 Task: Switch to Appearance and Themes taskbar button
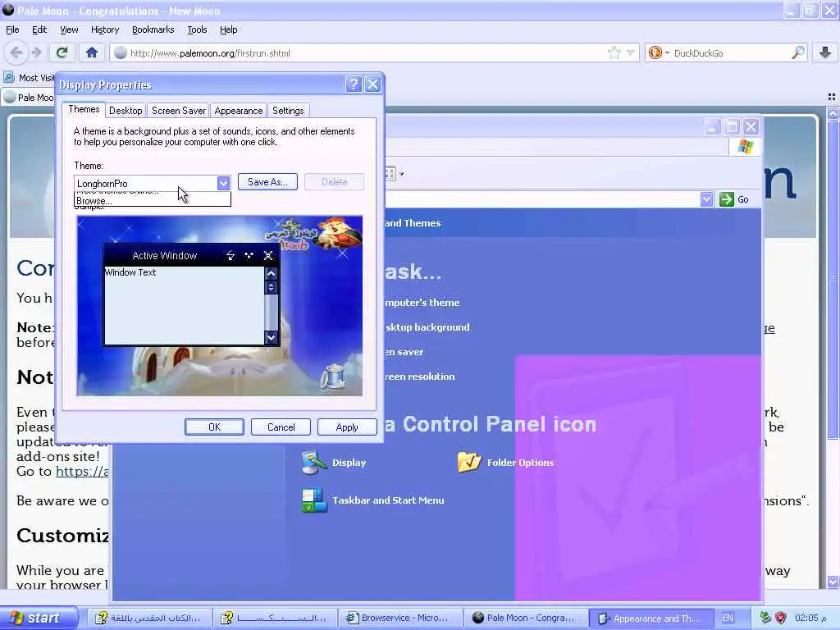pyautogui.click(x=651, y=618)
